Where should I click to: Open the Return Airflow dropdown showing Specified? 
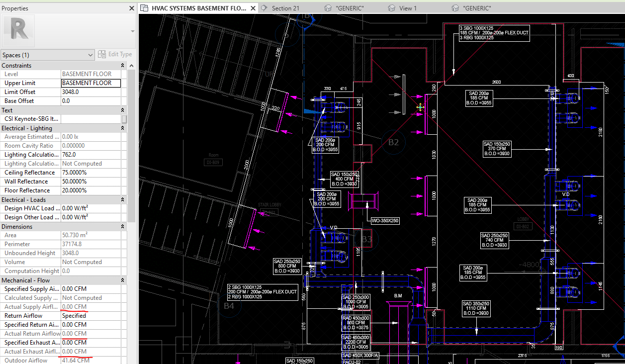click(91, 315)
